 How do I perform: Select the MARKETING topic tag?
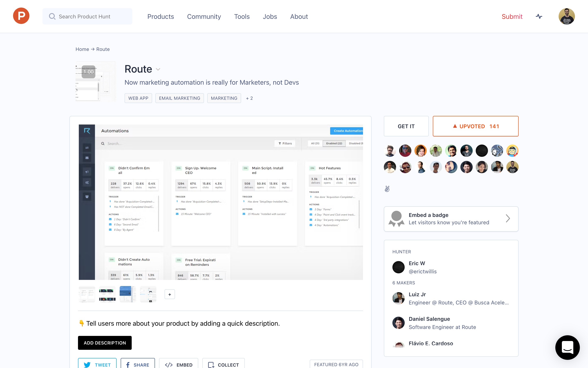[x=224, y=98]
